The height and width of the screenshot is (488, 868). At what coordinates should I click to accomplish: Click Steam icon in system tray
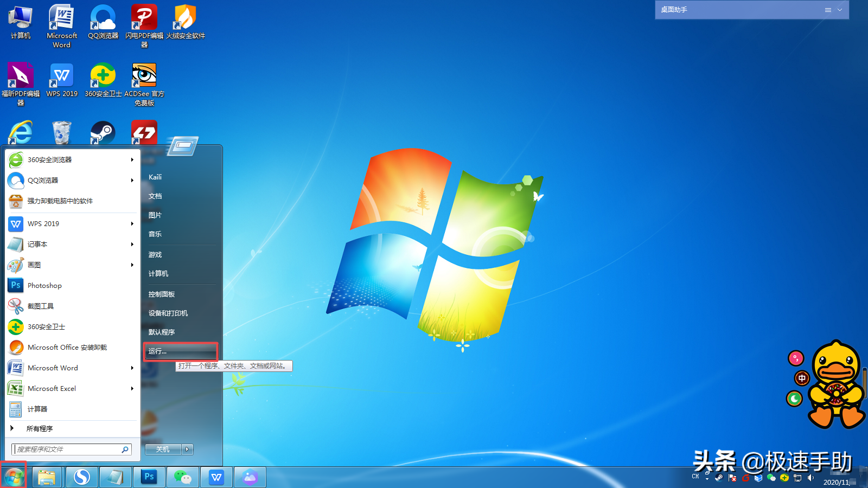coord(719,478)
